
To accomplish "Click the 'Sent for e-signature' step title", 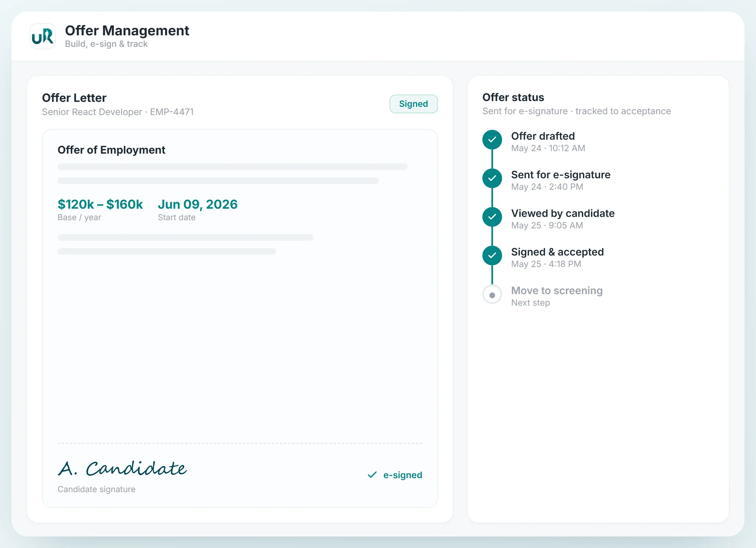I will click(x=561, y=175).
